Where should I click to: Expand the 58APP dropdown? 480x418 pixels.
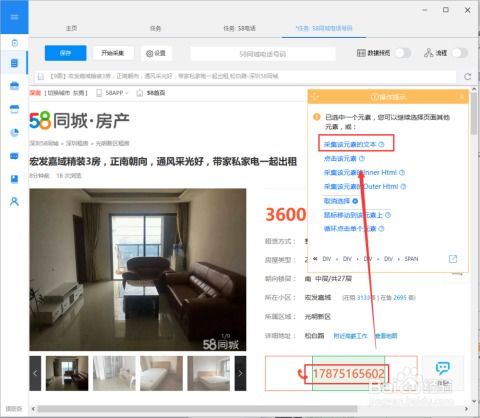(112, 93)
